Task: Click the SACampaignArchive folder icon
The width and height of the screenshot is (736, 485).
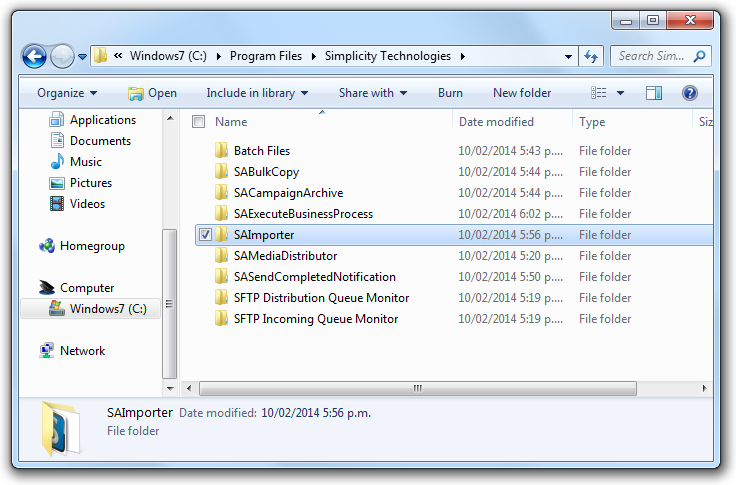Action: 221,192
